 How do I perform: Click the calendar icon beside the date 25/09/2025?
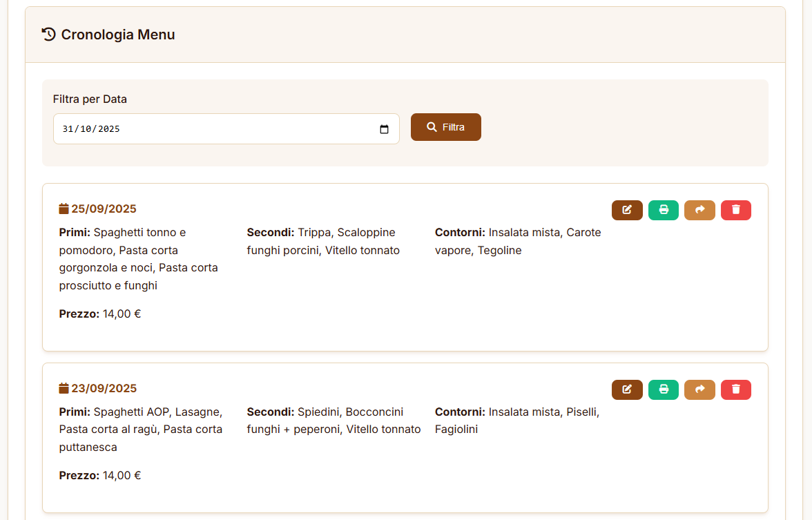(x=64, y=207)
